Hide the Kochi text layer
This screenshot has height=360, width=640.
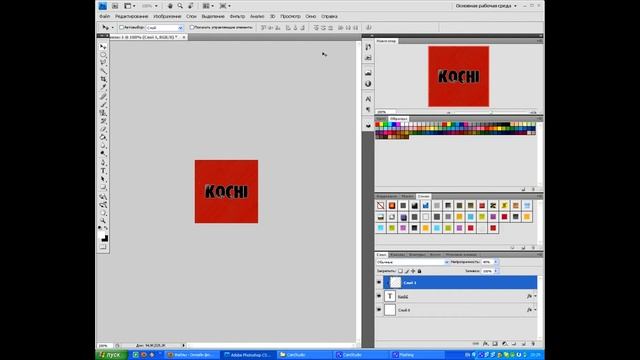point(379,296)
